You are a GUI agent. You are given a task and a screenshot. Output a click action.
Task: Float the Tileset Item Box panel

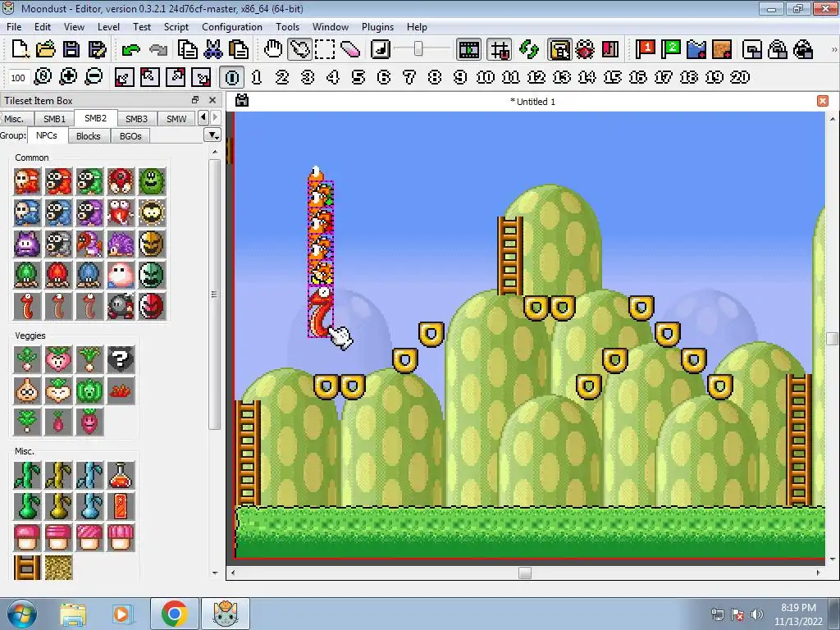pyautogui.click(x=195, y=100)
